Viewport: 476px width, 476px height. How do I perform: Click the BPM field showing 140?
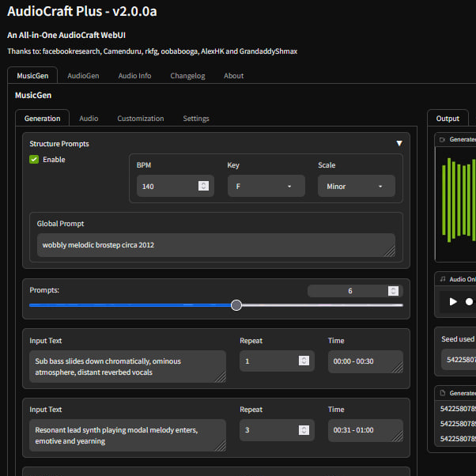coord(176,186)
